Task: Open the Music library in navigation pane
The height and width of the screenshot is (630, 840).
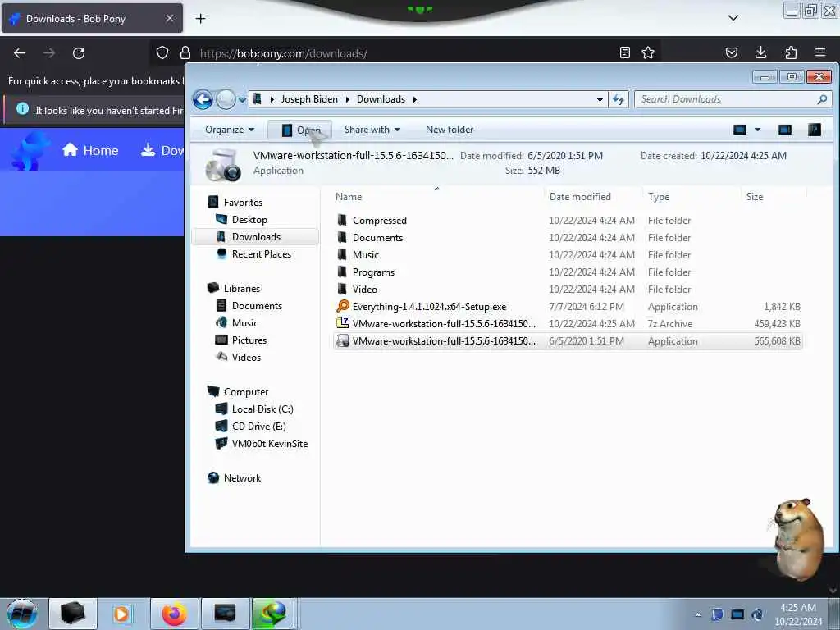Action: click(244, 322)
